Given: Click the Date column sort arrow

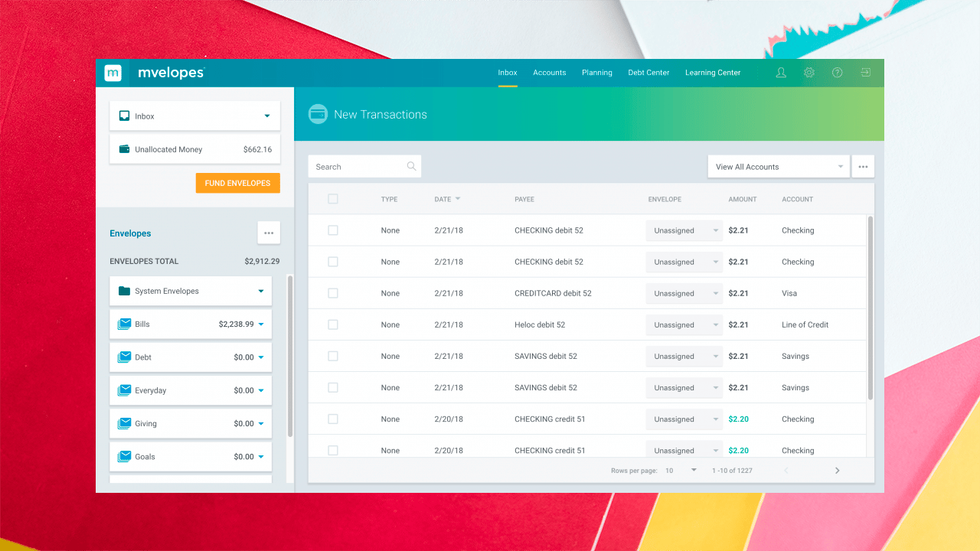Looking at the screenshot, I should [458, 199].
